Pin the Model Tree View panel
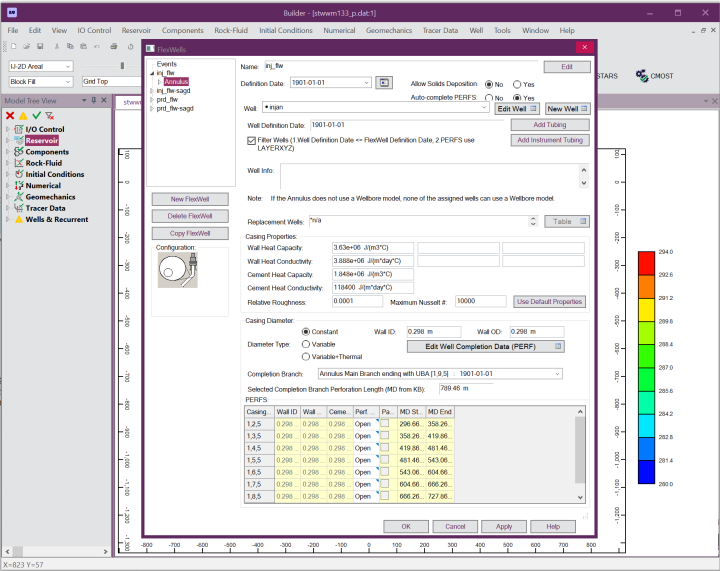Image resolution: width=720 pixels, height=571 pixels. [94, 100]
